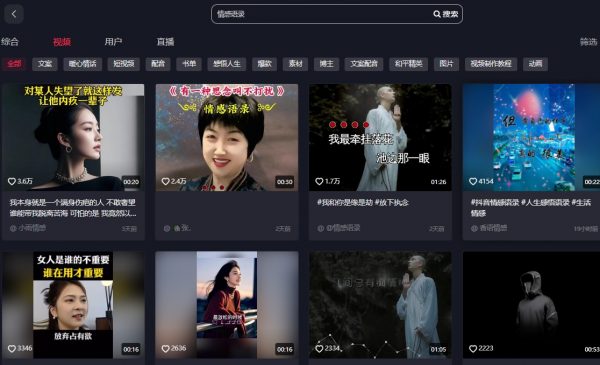Select the 视频制作教程 filter chip
Viewport: 600px width, 365px height.
[x=491, y=64]
